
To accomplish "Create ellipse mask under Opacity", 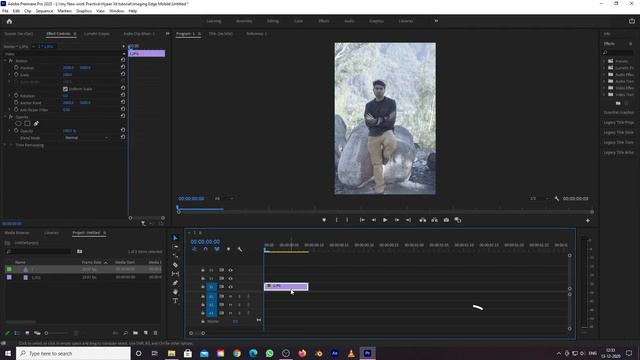I will pyautogui.click(x=18, y=124).
